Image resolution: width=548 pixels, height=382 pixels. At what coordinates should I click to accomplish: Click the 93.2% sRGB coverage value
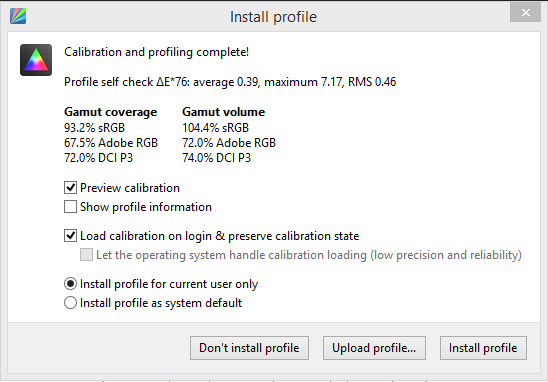coord(94,128)
